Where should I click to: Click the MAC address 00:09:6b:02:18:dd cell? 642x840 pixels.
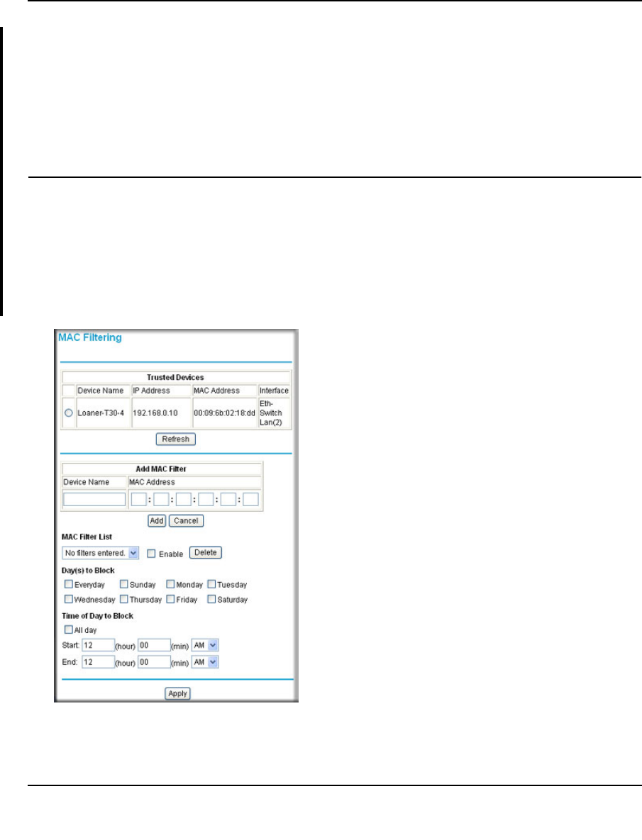(225, 413)
